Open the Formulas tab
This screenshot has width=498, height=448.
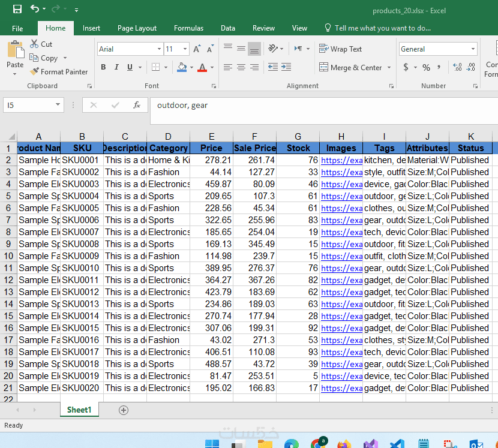pyautogui.click(x=188, y=28)
